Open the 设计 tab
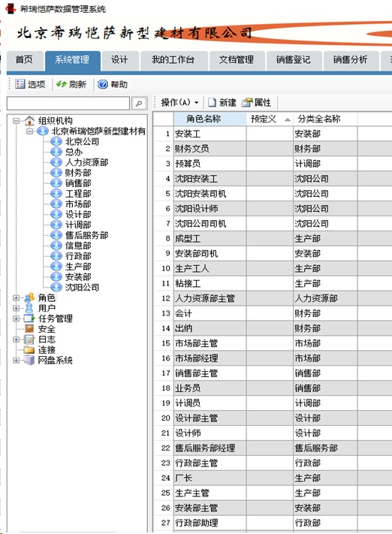Screen dimensions: 392x534 [x=119, y=60]
